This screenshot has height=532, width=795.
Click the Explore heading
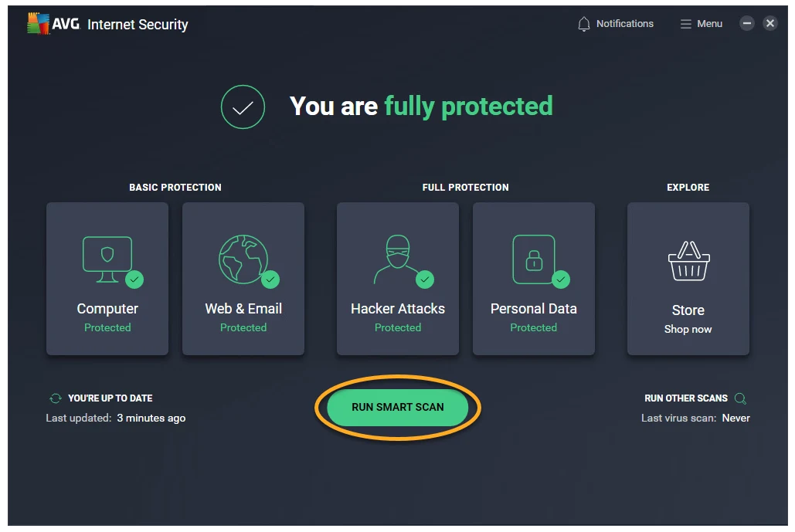(688, 188)
